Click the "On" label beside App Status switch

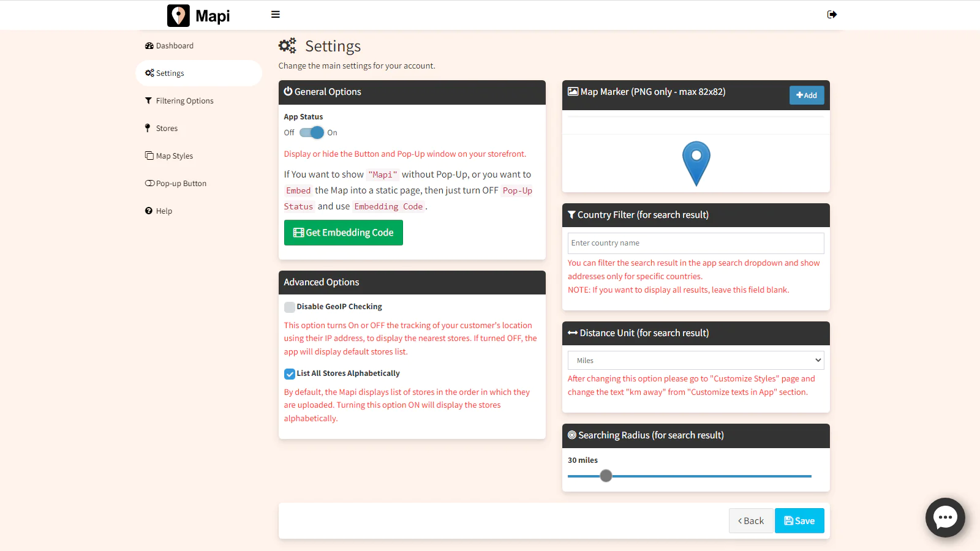click(332, 133)
